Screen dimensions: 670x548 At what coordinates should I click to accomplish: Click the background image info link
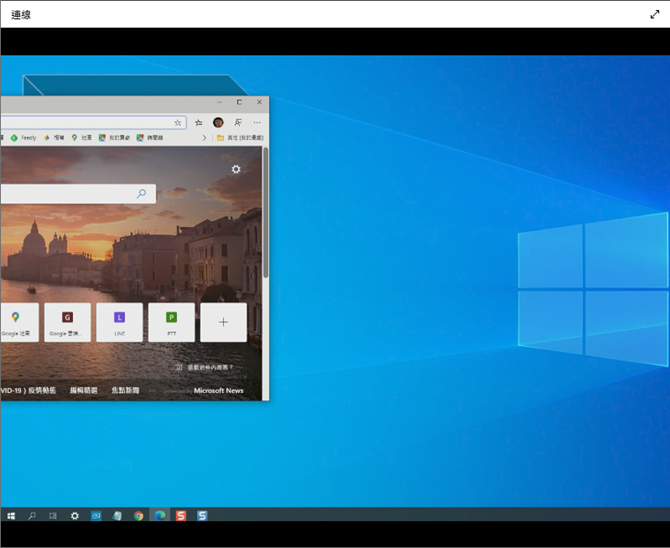(205, 367)
